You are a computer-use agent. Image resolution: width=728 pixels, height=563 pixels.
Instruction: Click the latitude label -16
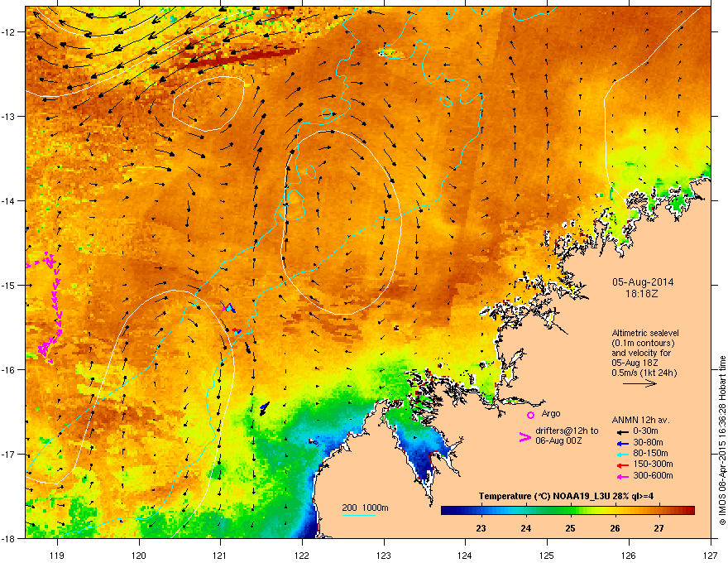click(9, 370)
